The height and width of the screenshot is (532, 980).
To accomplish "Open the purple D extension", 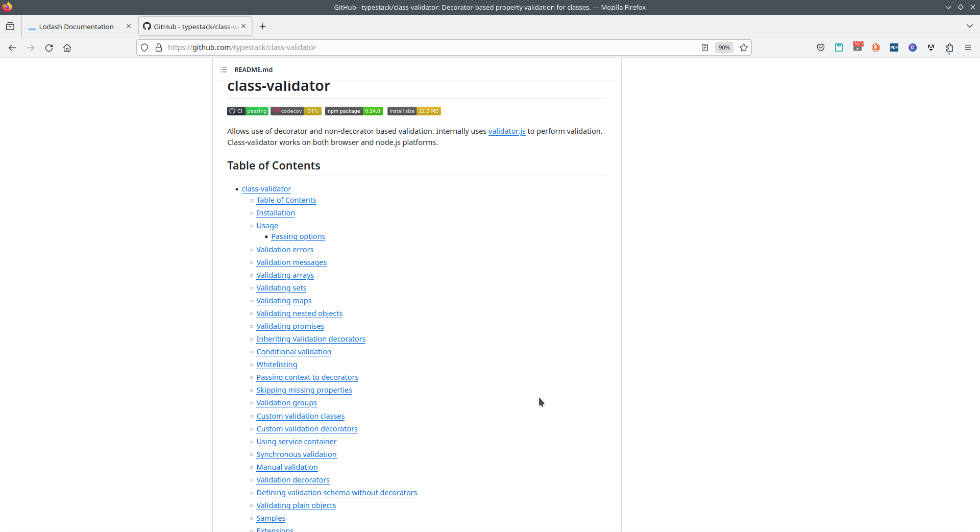I will point(913,47).
